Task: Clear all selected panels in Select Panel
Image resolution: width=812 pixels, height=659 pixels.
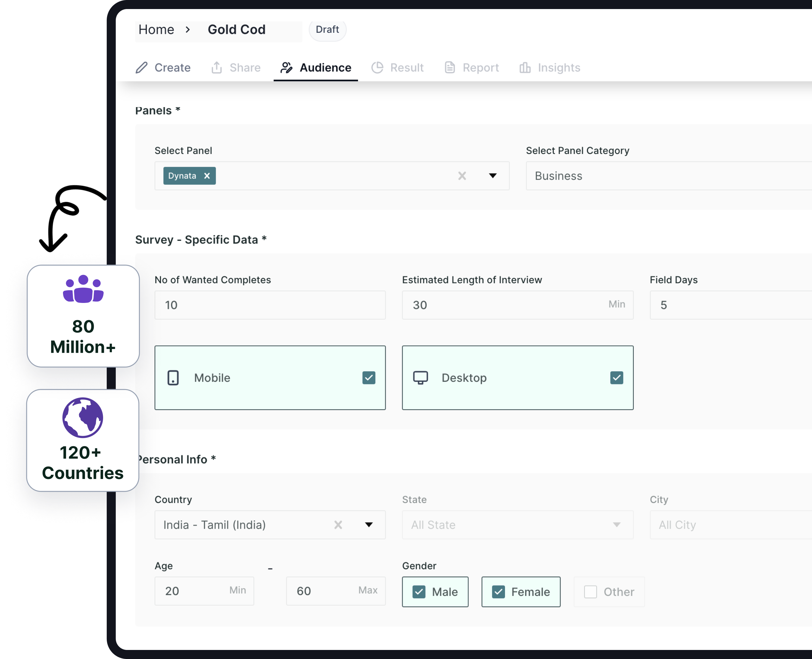Action: coord(462,176)
